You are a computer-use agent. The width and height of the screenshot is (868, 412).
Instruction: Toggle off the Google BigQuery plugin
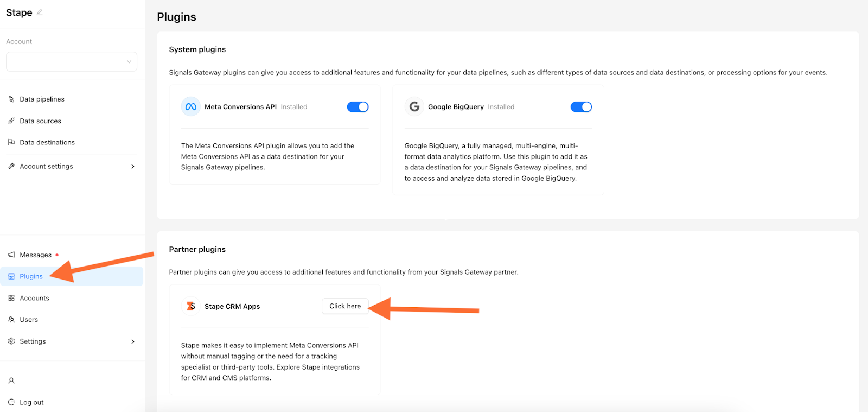click(581, 107)
